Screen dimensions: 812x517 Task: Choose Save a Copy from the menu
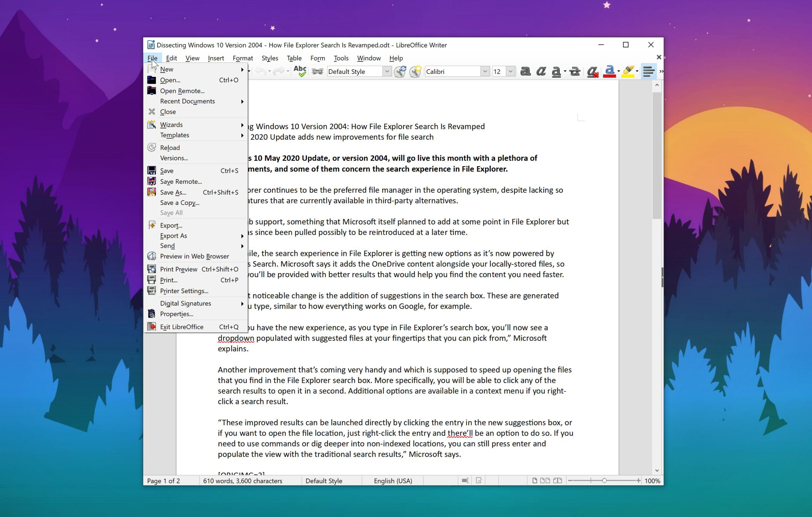(180, 202)
